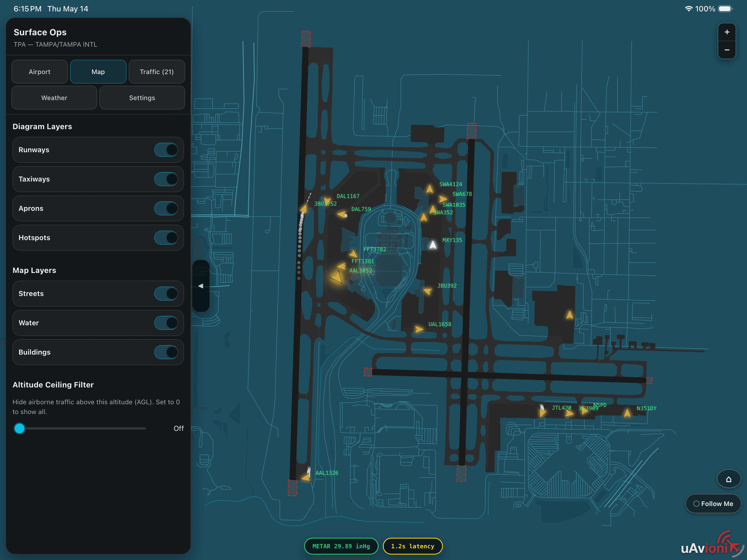This screenshot has height=560, width=747.
Task: Select aircraft icon labeled FFT3782
Action: coord(353,253)
